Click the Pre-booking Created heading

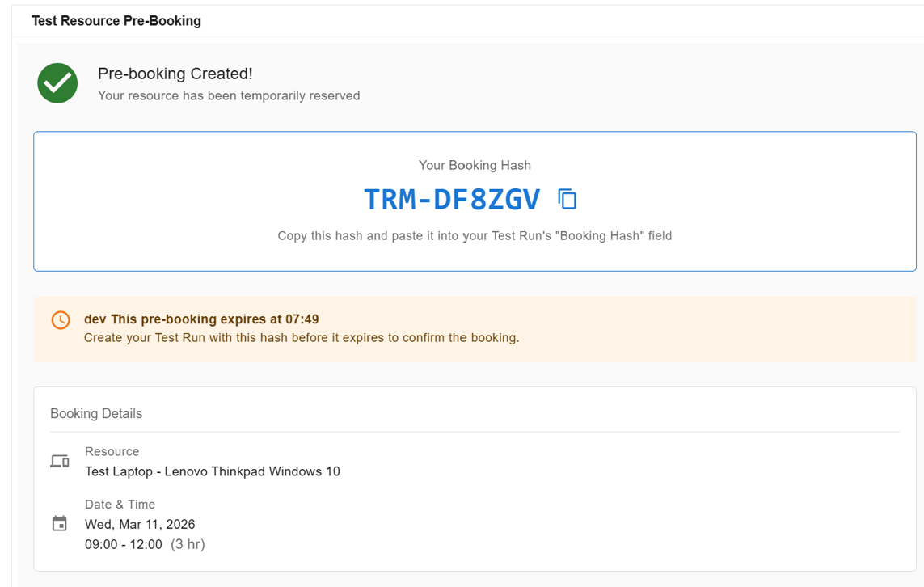[175, 74]
